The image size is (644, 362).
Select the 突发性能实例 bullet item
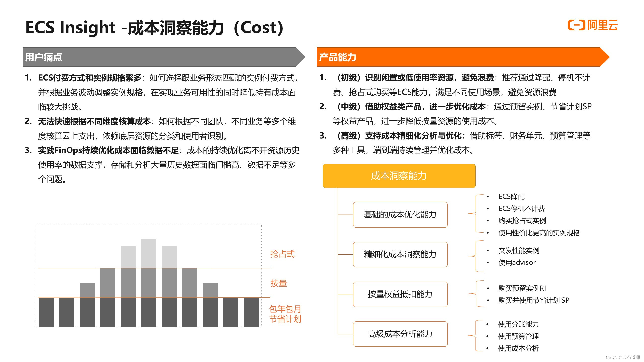(x=519, y=251)
